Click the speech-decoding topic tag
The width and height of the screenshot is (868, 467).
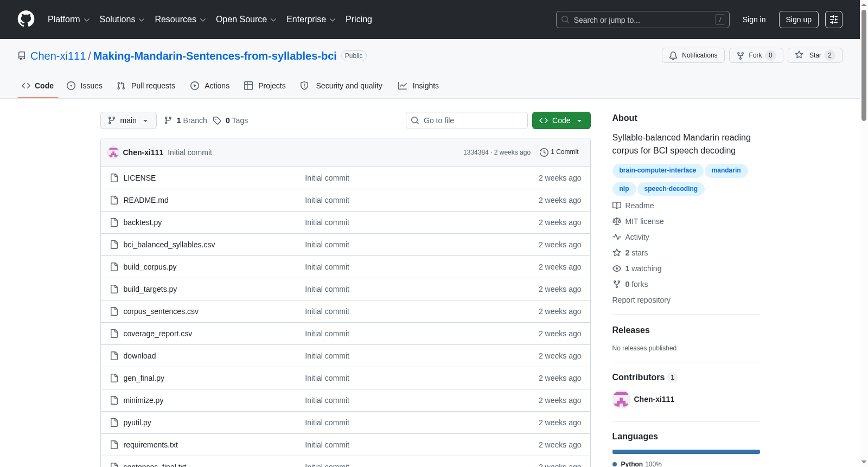[x=671, y=189]
